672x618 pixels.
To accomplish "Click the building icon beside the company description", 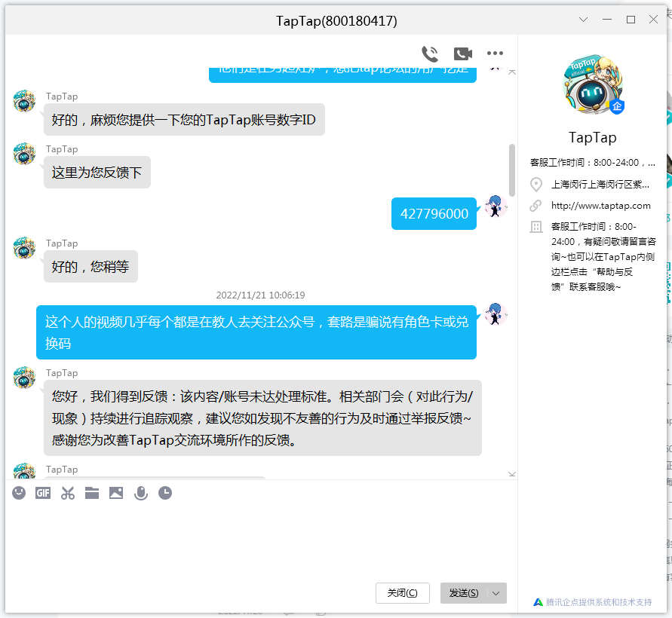I will click(x=535, y=227).
